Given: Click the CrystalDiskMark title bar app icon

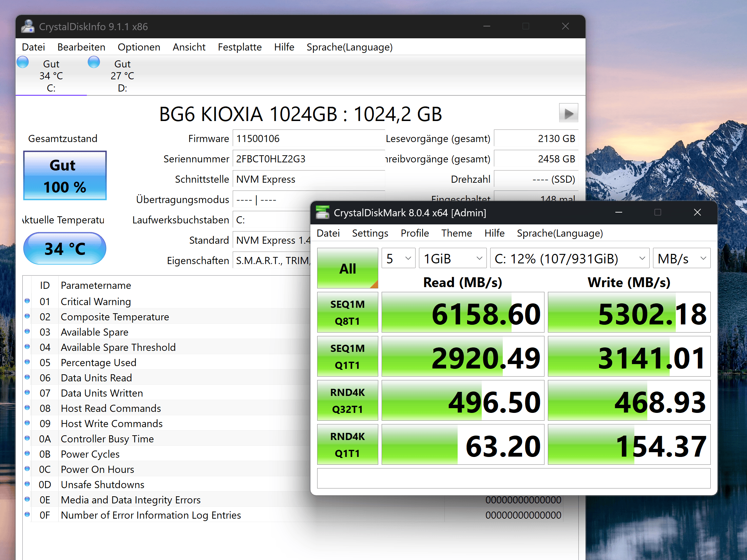Looking at the screenshot, I should tap(322, 213).
